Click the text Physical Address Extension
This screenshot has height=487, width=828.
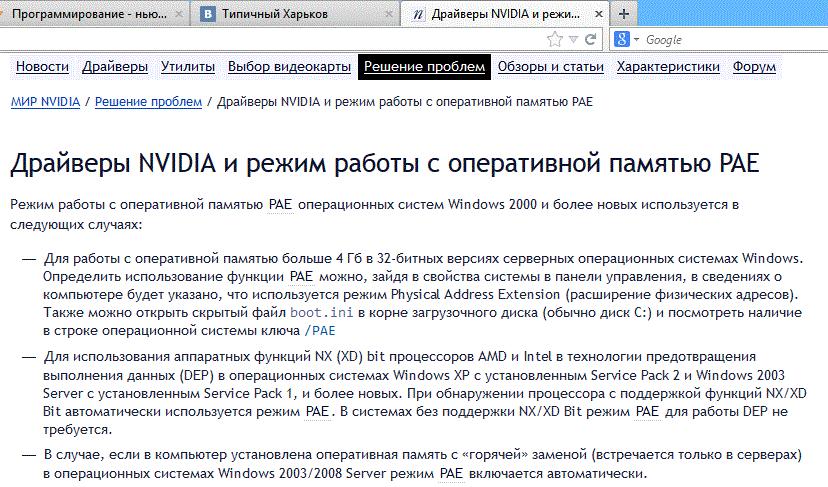pyautogui.click(x=475, y=294)
